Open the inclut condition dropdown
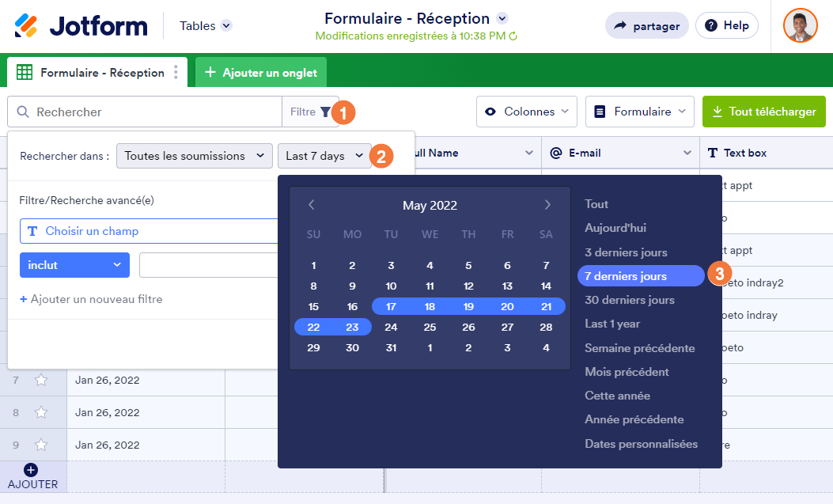 click(74, 265)
